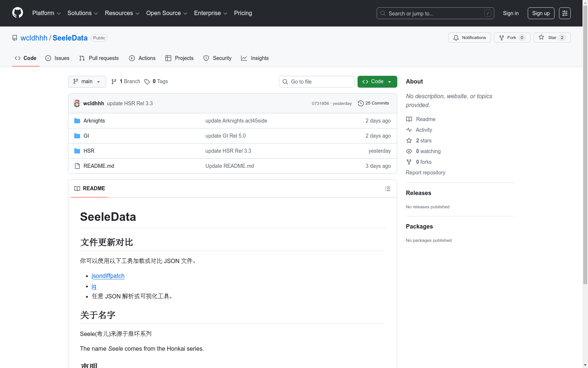Click the Issues circle icon

click(x=48, y=58)
